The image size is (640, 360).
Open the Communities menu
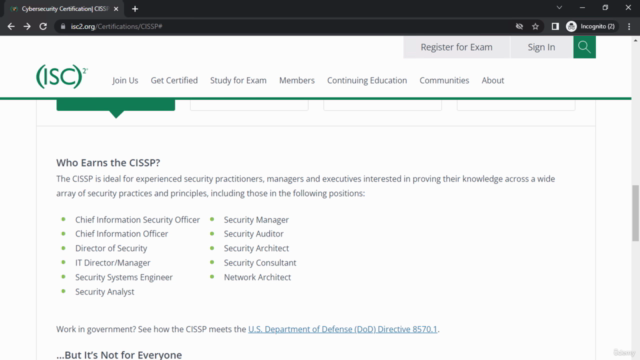444,80
